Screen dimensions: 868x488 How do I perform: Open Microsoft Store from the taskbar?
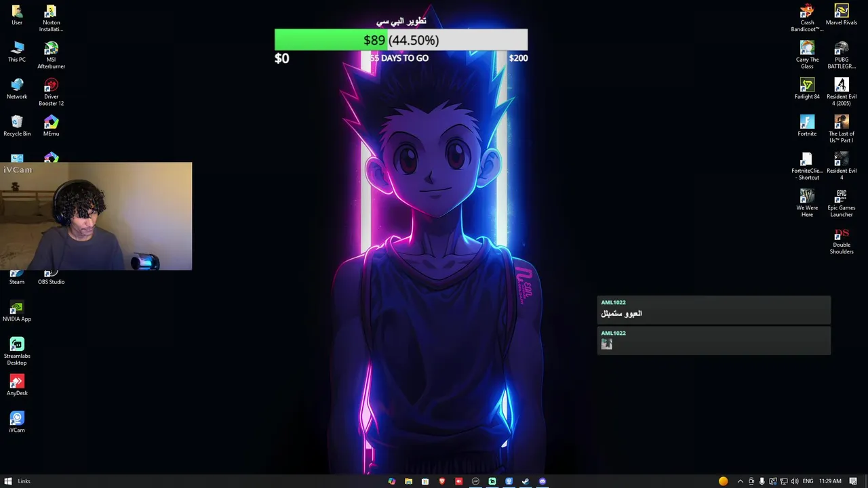coord(425,481)
